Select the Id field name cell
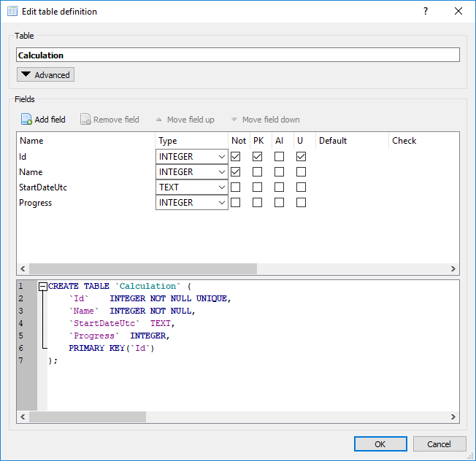Viewport: 476px width, 461px height. 86,157
